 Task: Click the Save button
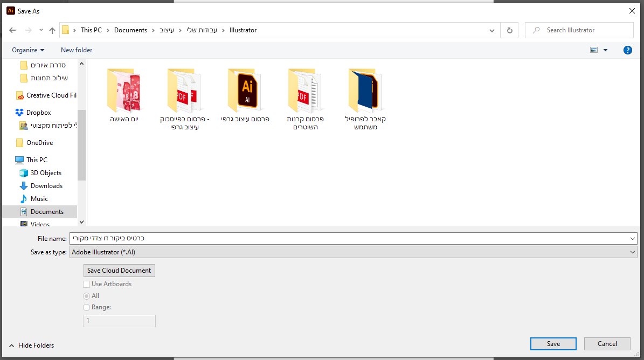coord(553,344)
